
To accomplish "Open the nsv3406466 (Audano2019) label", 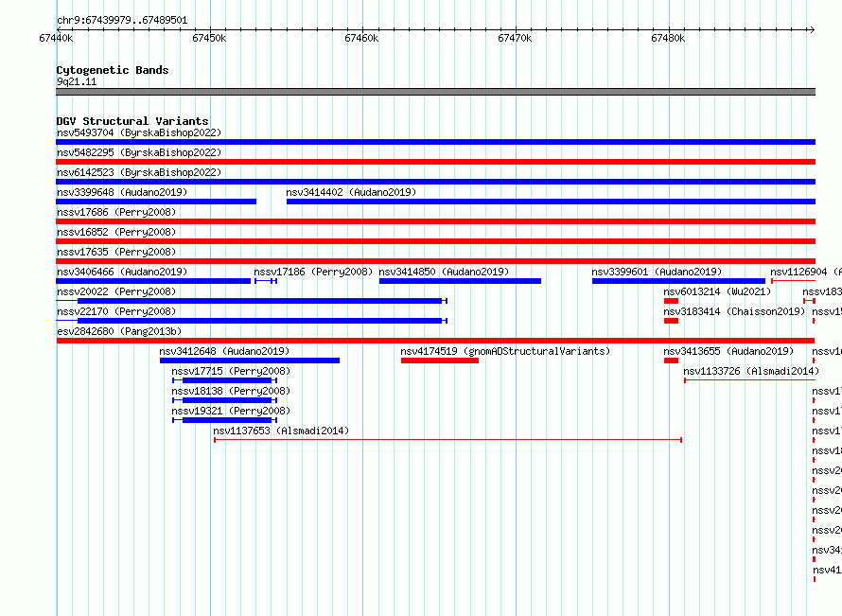I will point(122,272).
